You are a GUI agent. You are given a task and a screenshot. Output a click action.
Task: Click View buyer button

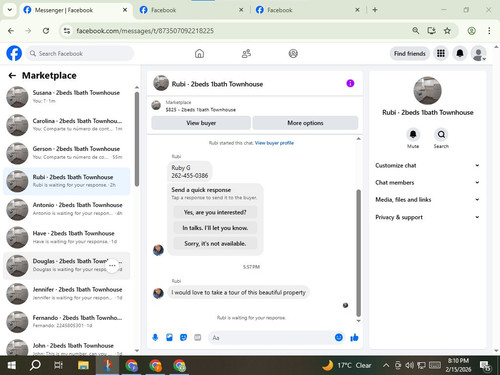(201, 123)
